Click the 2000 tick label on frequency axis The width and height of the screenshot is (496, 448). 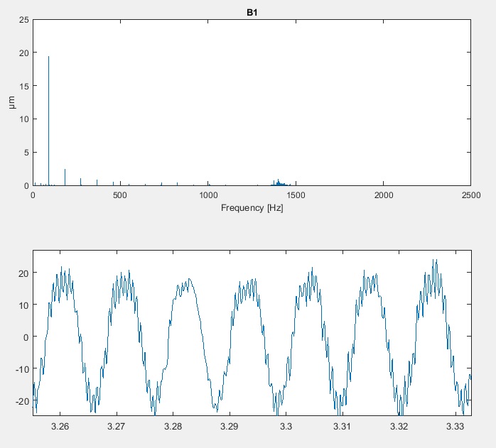point(384,195)
